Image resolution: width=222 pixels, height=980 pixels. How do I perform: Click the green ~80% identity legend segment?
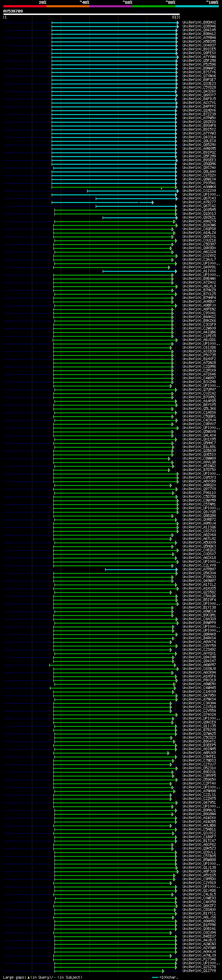pos(154,6)
